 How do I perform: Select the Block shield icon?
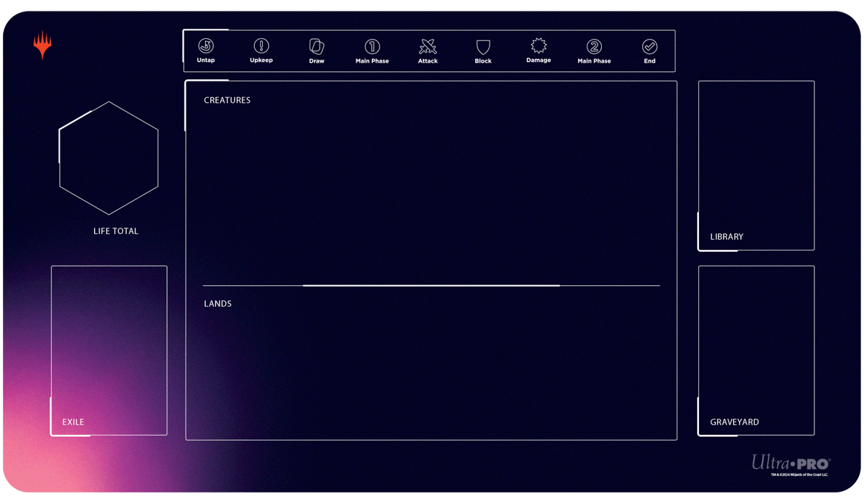point(483,48)
